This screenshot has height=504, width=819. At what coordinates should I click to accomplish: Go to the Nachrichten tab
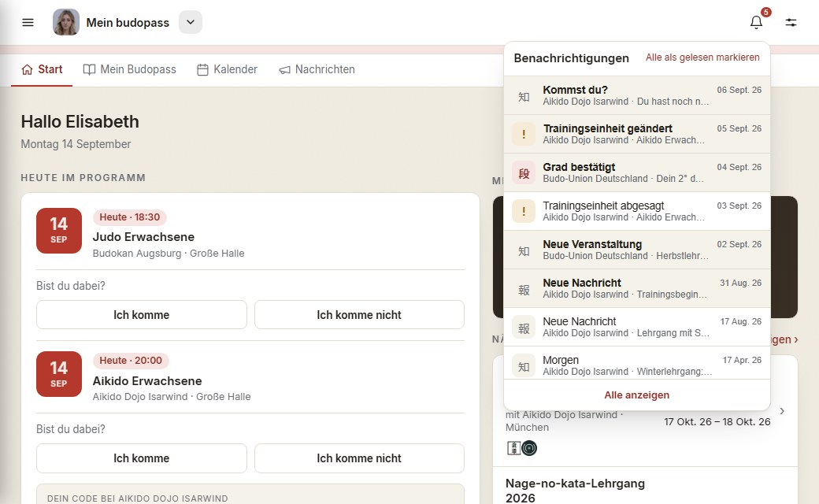[317, 69]
